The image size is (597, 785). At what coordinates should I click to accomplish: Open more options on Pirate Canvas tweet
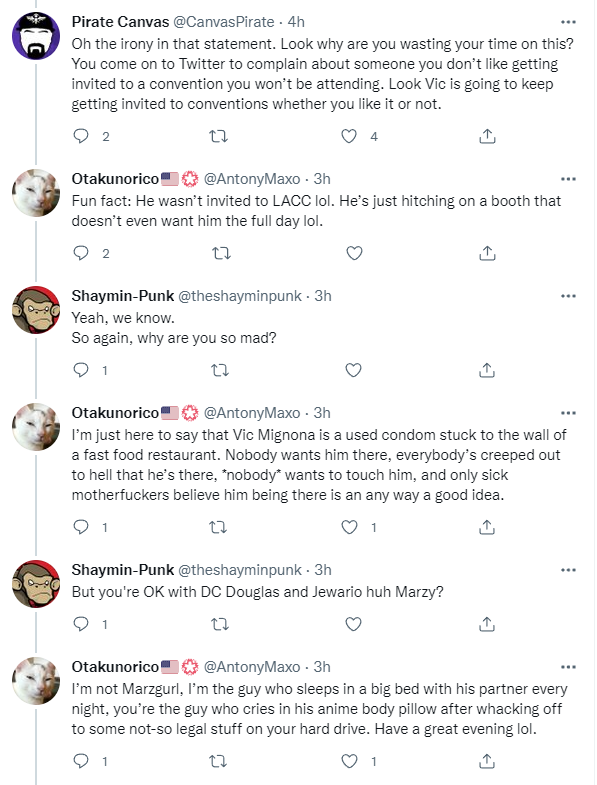568,22
